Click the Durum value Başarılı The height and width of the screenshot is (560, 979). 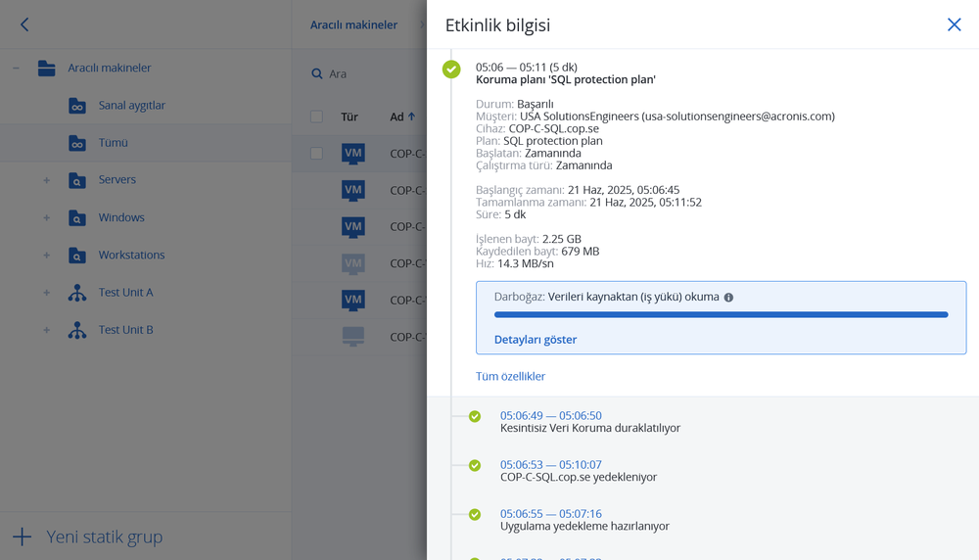point(536,104)
